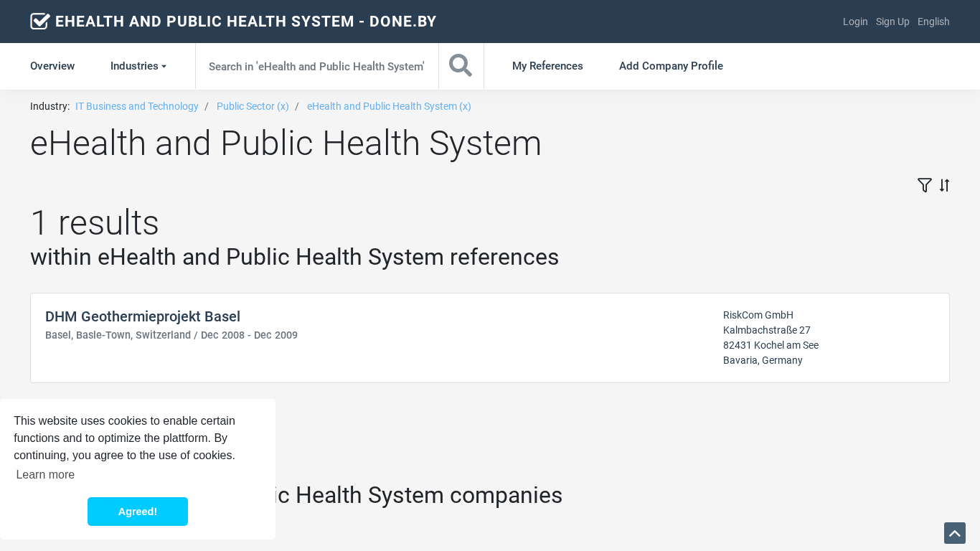Screen dimensions: 980x551
Task: Remove eHealth and Public Health System (x) filter
Action: point(389,106)
